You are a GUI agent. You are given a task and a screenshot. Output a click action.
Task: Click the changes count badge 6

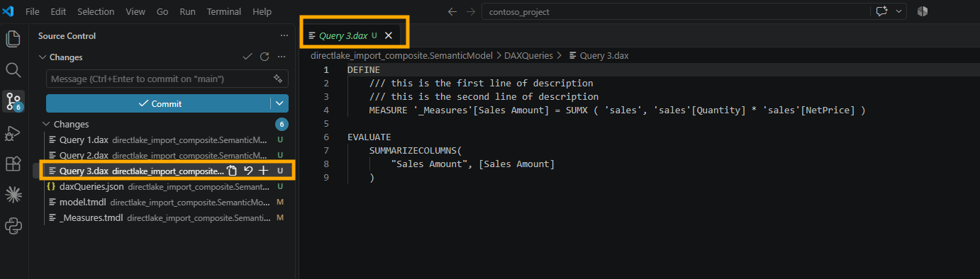pos(282,124)
